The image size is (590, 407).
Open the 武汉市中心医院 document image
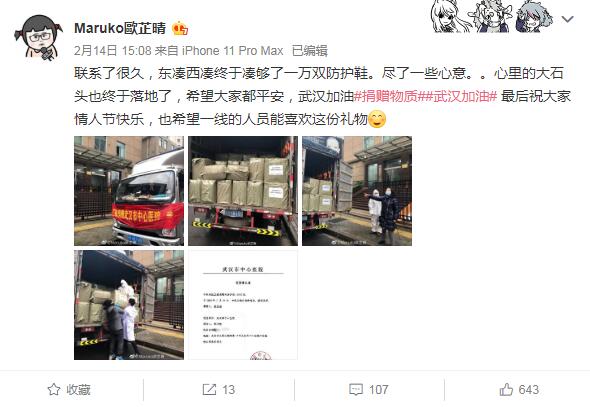click(243, 305)
